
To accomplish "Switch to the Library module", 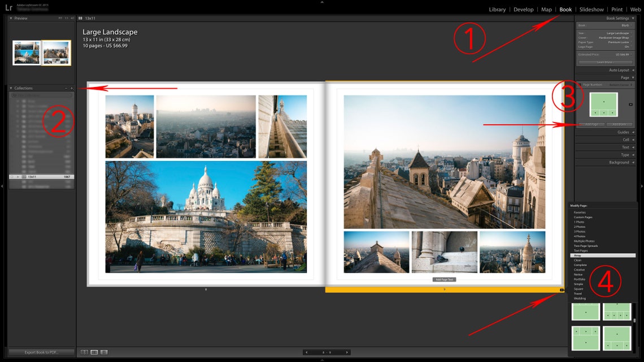I will click(x=497, y=10).
